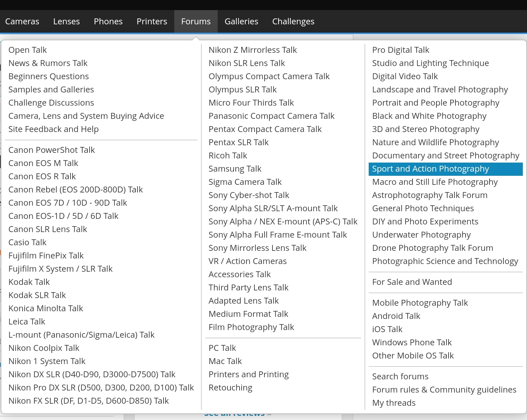Expand the Printers navigation dropdown
Viewport: 527px width, 420px height.
[x=152, y=22]
